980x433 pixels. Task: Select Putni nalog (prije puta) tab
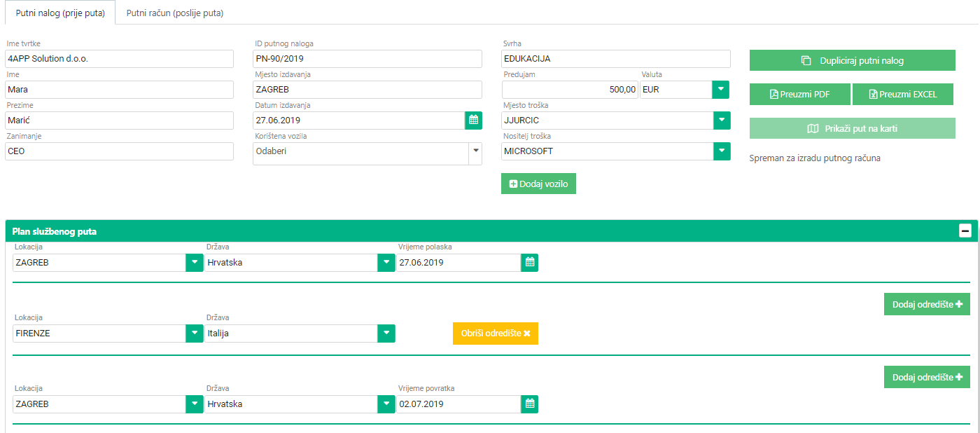click(60, 13)
